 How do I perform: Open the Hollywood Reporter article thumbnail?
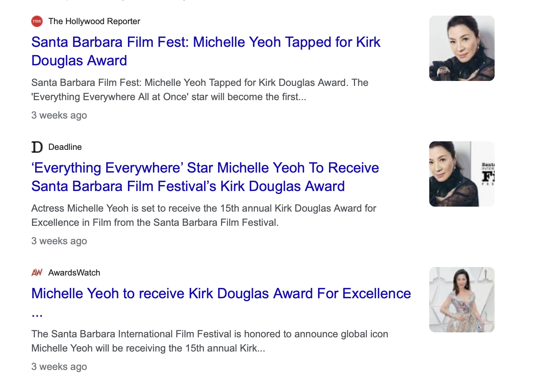pyautogui.click(x=462, y=48)
